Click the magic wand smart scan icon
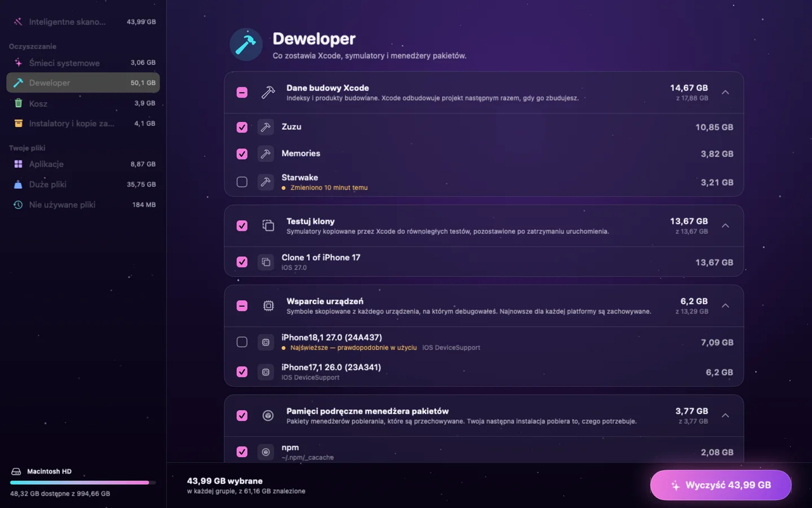Image resolution: width=812 pixels, height=508 pixels. coord(18,22)
